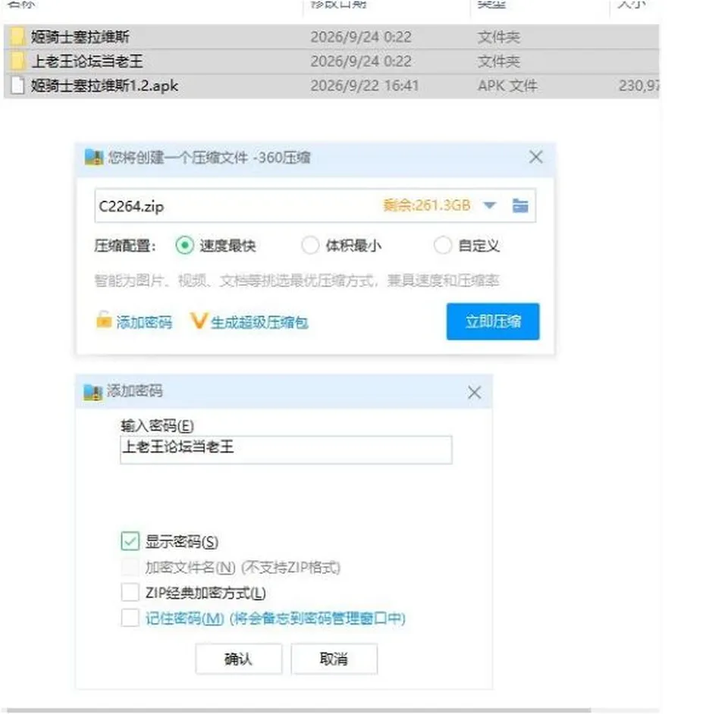Open the 添加密码 link

pyautogui.click(x=144, y=322)
